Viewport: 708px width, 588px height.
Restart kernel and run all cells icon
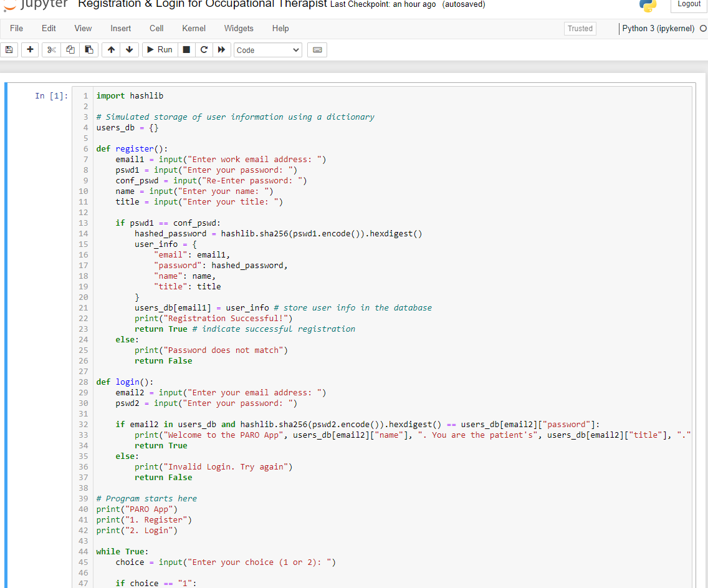point(222,50)
